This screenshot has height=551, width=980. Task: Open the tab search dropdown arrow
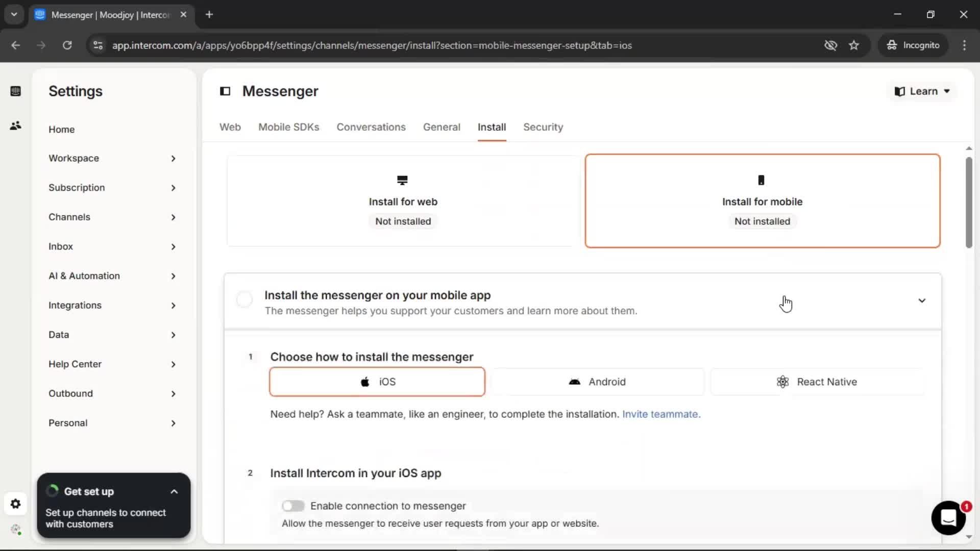(x=14, y=15)
